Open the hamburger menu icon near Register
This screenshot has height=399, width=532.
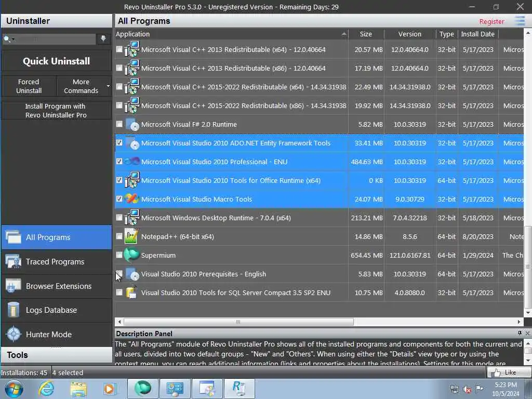point(520,21)
